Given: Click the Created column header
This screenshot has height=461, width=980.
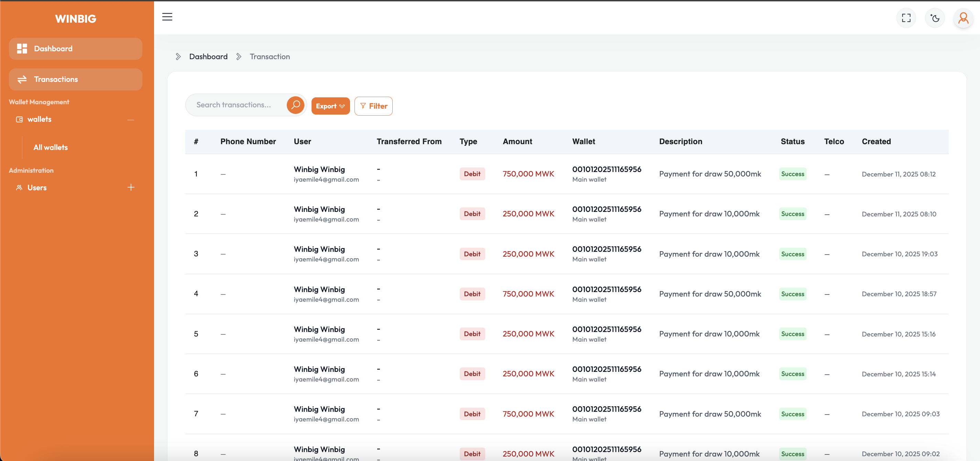Looking at the screenshot, I should (876, 142).
